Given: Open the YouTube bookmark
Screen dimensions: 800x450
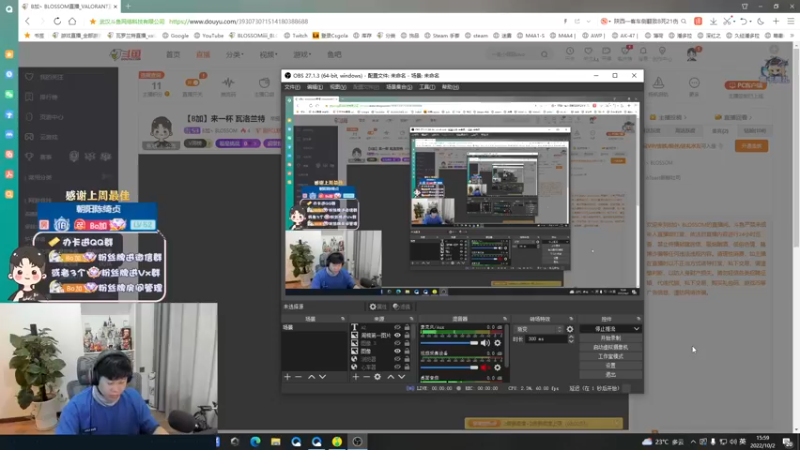Looking at the screenshot, I should pyautogui.click(x=208, y=36).
